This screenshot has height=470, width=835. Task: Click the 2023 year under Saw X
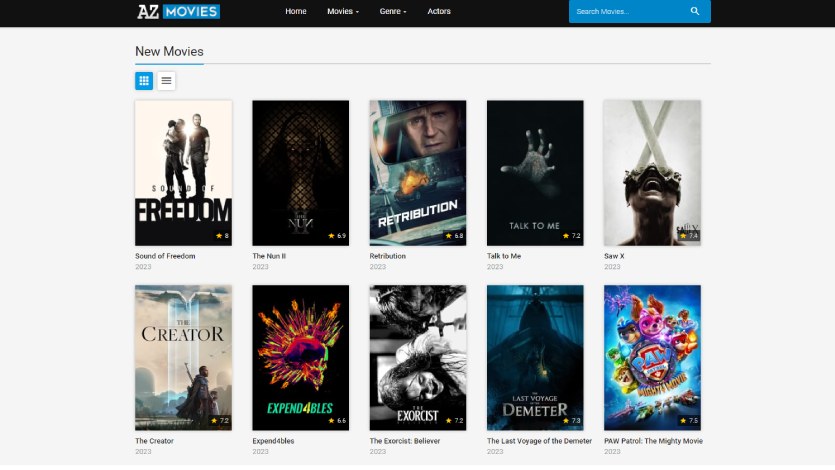point(612,267)
